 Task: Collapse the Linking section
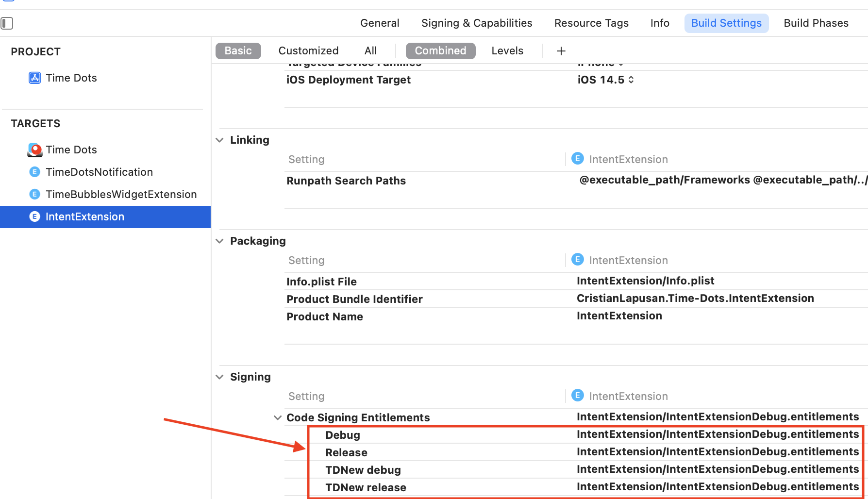(220, 140)
